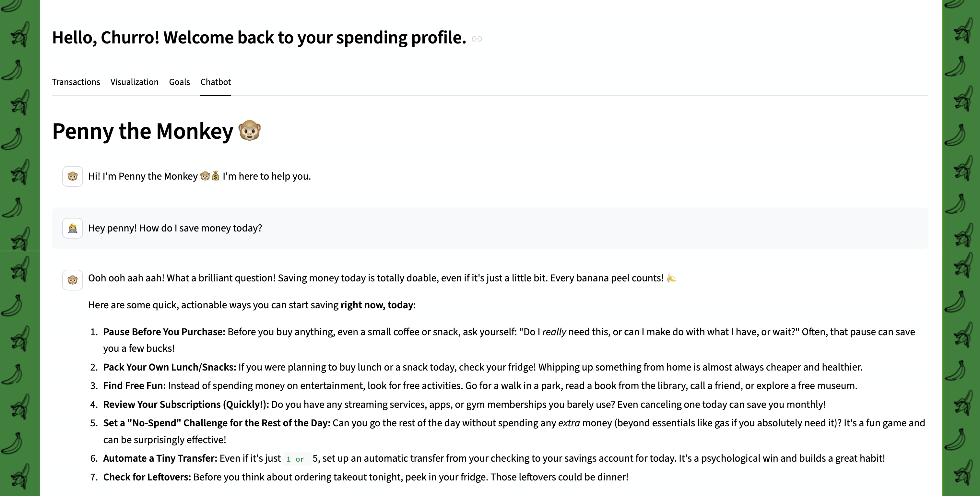Click the anchor link icon beside welcome heading
This screenshot has height=496, width=980.
[477, 39]
